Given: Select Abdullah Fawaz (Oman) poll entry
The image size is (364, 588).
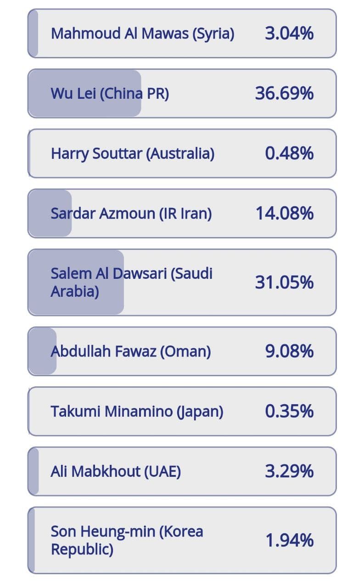Looking at the screenshot, I should (182, 351).
